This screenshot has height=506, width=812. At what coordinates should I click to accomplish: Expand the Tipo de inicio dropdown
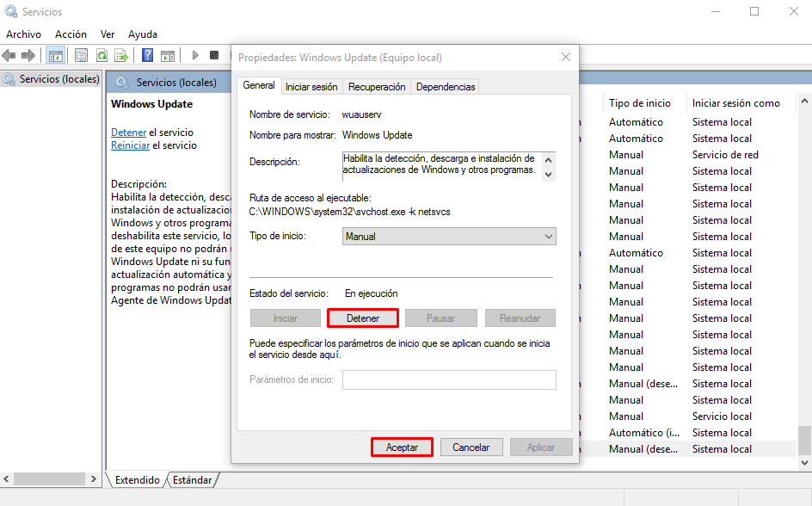[x=449, y=236]
